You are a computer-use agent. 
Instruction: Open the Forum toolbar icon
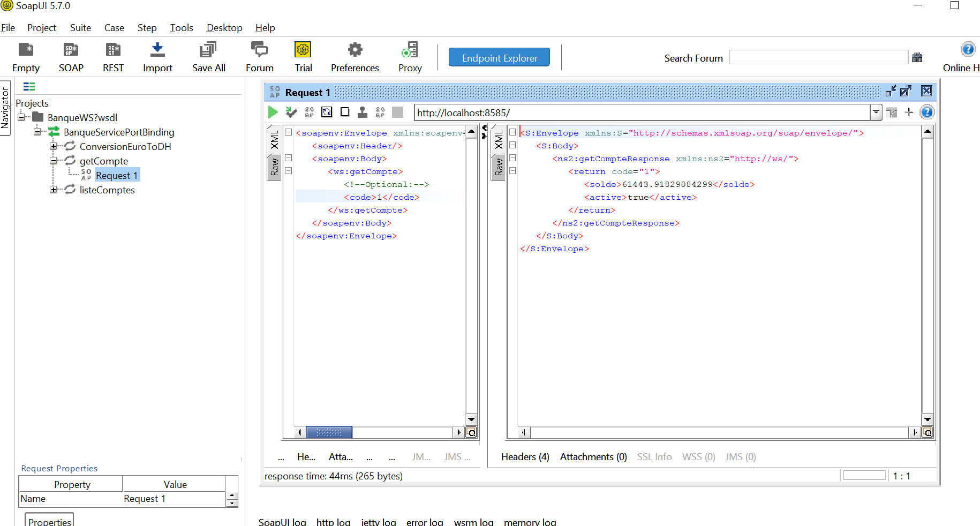pos(259,52)
